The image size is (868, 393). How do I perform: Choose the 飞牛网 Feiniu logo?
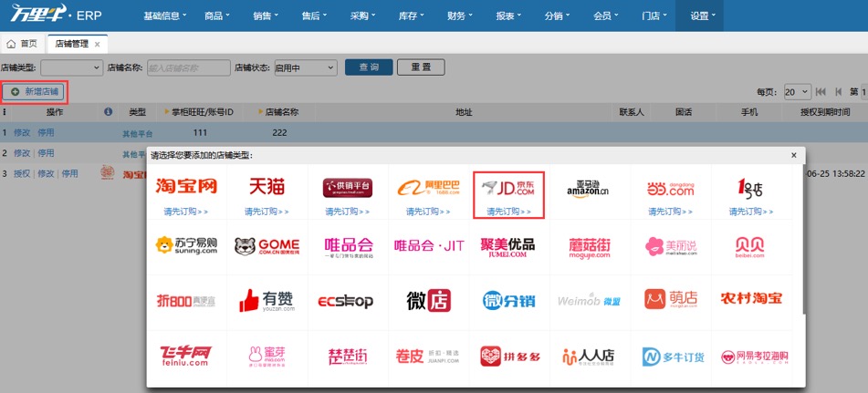point(185,356)
